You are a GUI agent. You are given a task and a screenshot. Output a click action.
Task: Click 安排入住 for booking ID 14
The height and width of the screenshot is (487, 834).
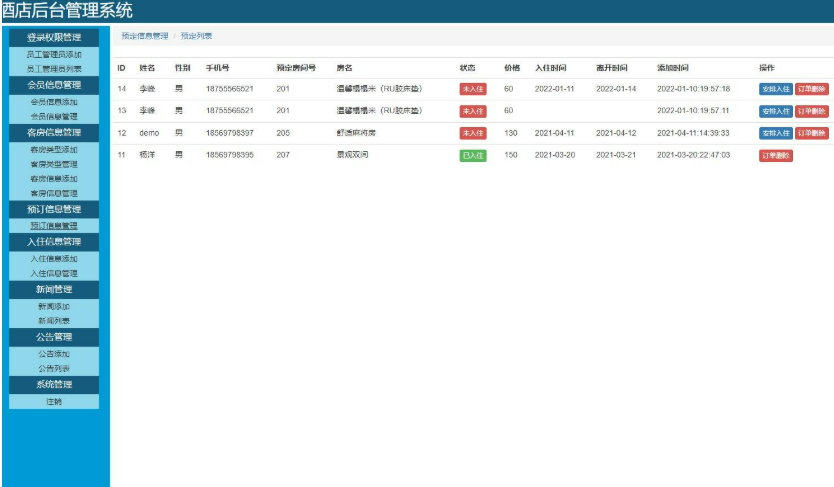click(x=775, y=89)
